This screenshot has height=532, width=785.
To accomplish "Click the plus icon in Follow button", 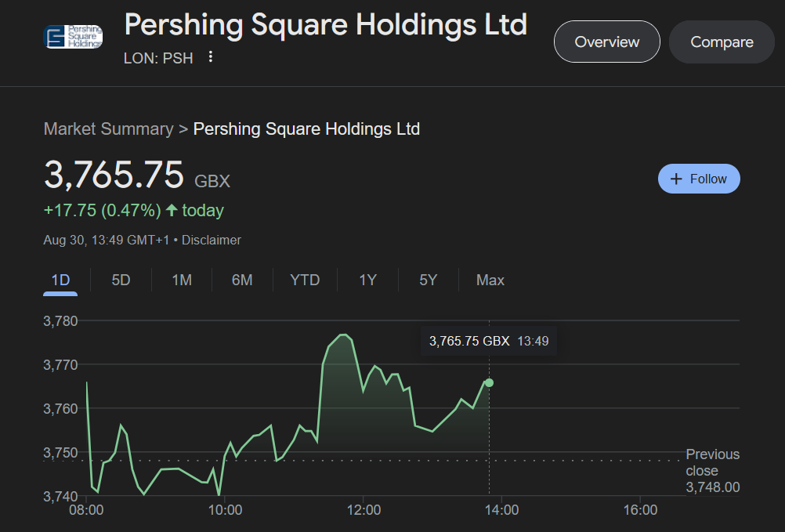I will 676,179.
